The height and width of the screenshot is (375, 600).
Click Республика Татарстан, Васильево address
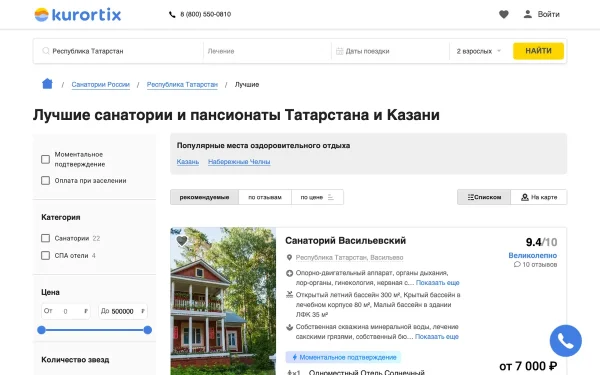tap(349, 258)
